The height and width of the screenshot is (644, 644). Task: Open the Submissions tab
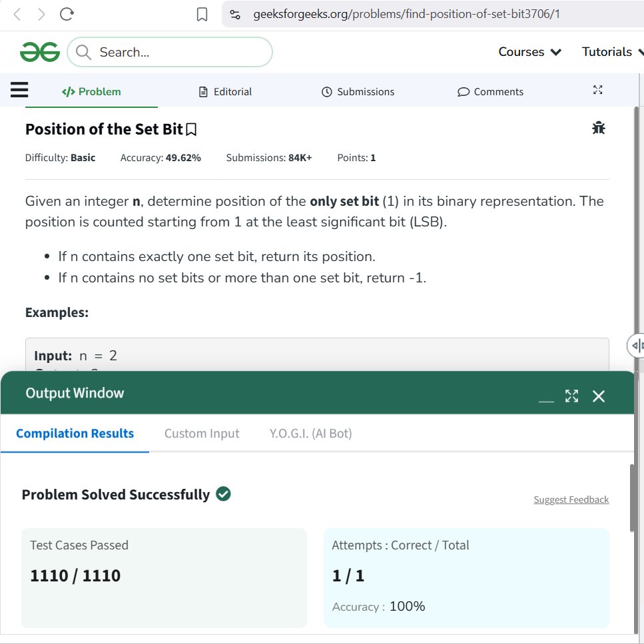click(x=358, y=92)
